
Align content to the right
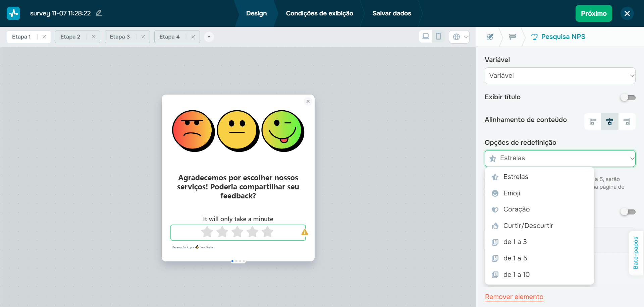coord(627,121)
